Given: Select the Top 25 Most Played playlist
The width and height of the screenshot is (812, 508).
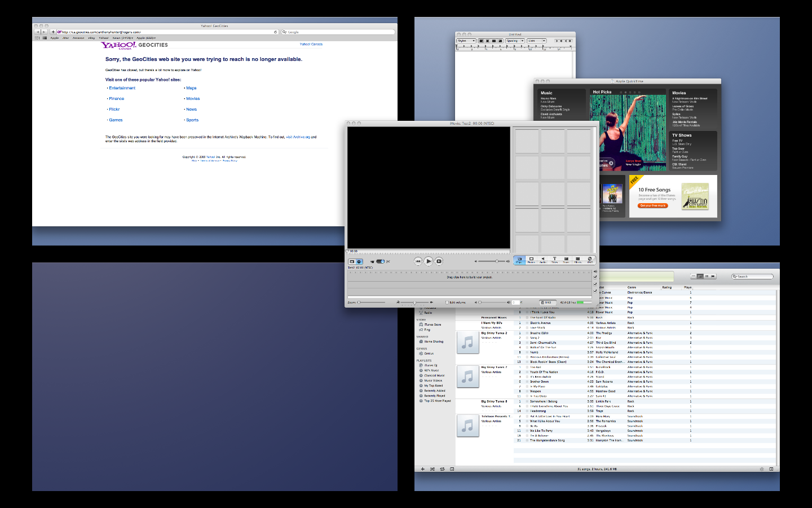Looking at the screenshot, I should [438, 401].
